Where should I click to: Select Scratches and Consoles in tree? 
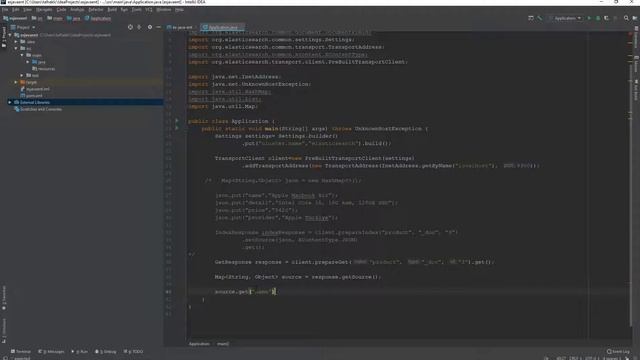[x=38, y=109]
